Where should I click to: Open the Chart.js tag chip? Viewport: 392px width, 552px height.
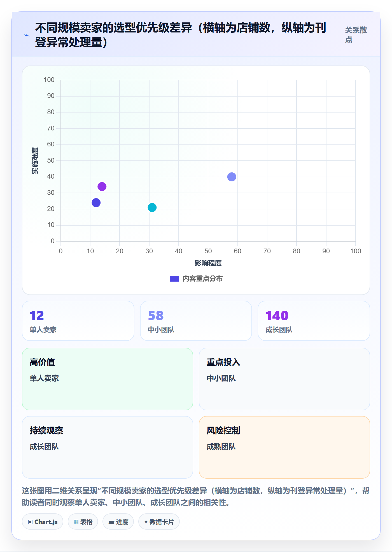tap(43, 522)
